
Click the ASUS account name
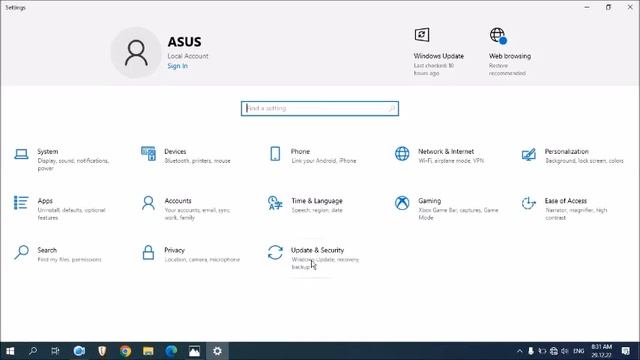point(184,42)
